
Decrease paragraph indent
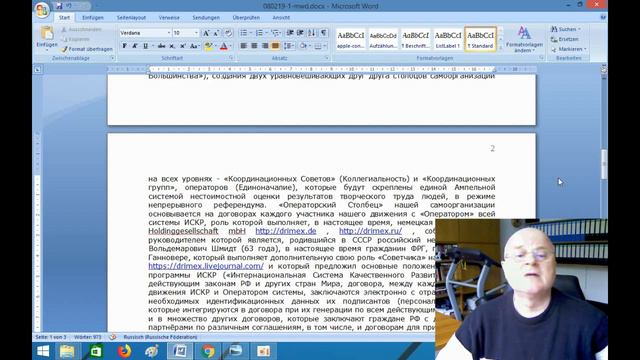pyautogui.click(x=290, y=33)
